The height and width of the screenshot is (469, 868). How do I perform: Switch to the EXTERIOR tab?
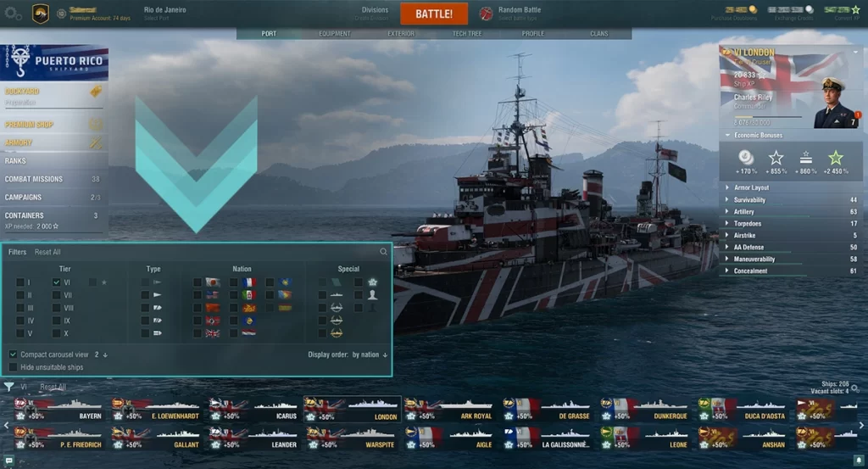pyautogui.click(x=401, y=34)
